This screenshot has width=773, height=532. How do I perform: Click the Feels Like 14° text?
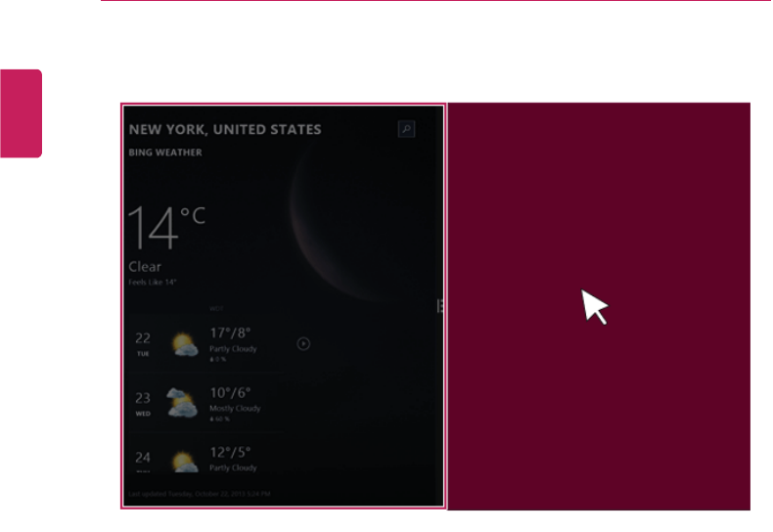click(x=153, y=283)
